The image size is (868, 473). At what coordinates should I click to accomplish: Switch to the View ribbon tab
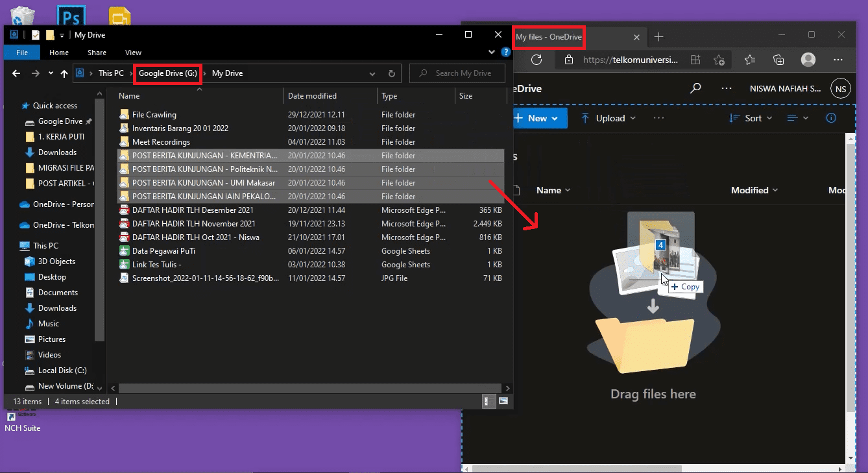coord(133,53)
